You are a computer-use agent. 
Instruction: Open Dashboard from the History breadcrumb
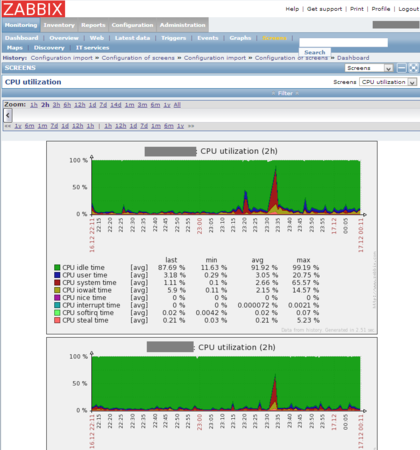(353, 58)
